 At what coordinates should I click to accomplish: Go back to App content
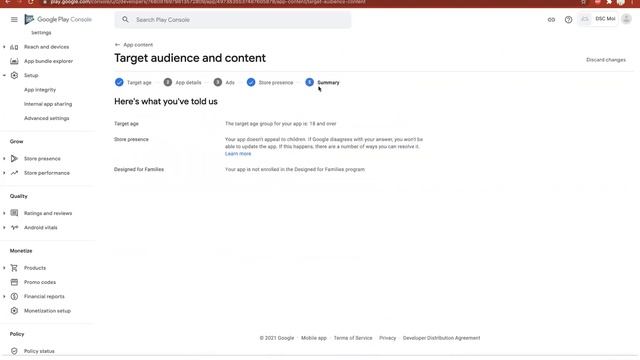(x=138, y=45)
